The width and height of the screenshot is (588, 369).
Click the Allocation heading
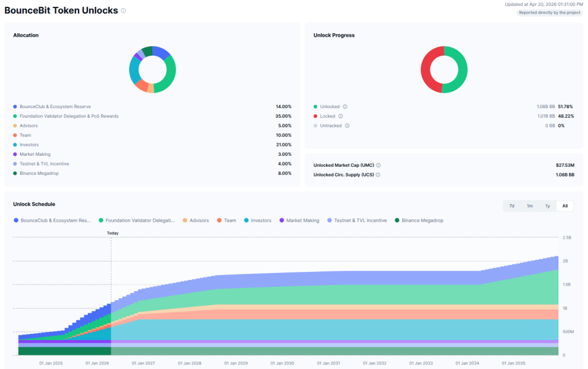(26, 35)
